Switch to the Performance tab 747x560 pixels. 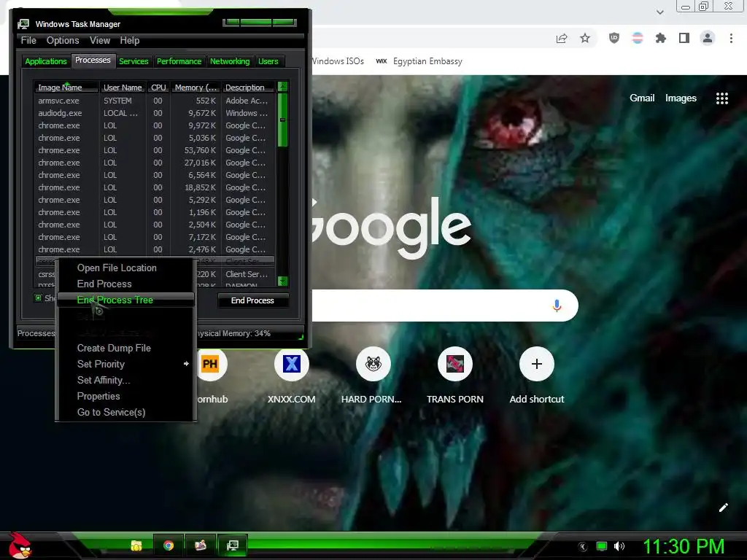click(x=179, y=61)
